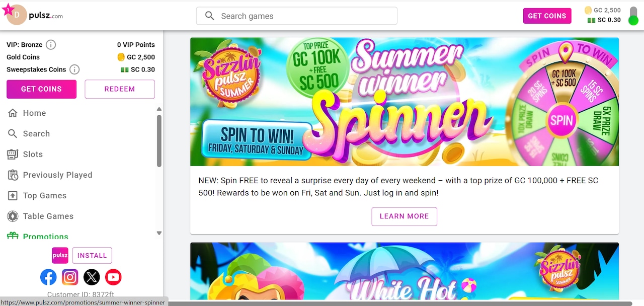Click the VIP Bronze info icon

[x=51, y=45]
